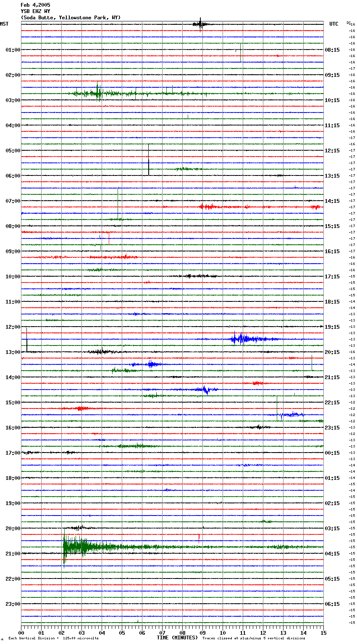The height and width of the screenshot is (644, 357).
Task: Click minute tick label "06" on bottom axis
Action: pyautogui.click(x=142, y=633)
